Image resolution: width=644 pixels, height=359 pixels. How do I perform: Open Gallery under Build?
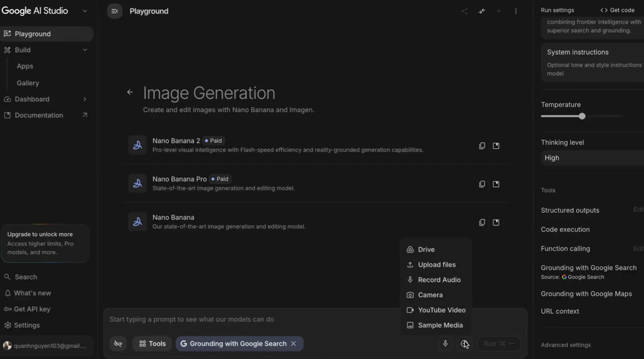28,83
